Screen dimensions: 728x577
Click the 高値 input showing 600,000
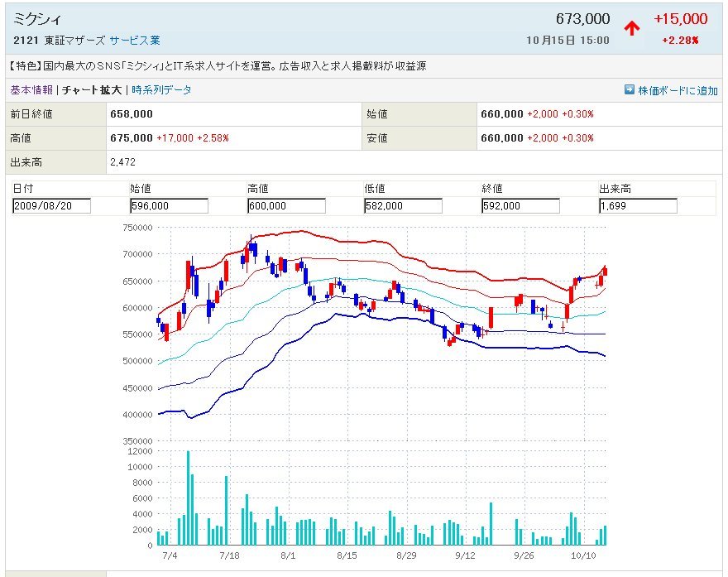(x=286, y=206)
